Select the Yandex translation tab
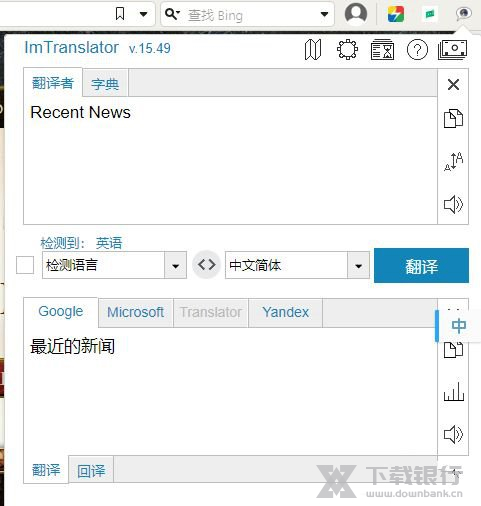Viewport: 481px width, 506px height. pos(286,312)
